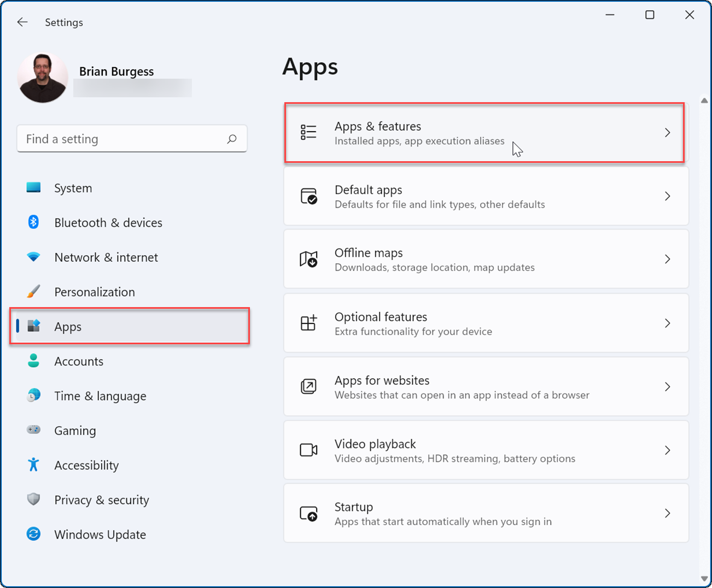Click the Accessibility figure icon

[33, 465]
